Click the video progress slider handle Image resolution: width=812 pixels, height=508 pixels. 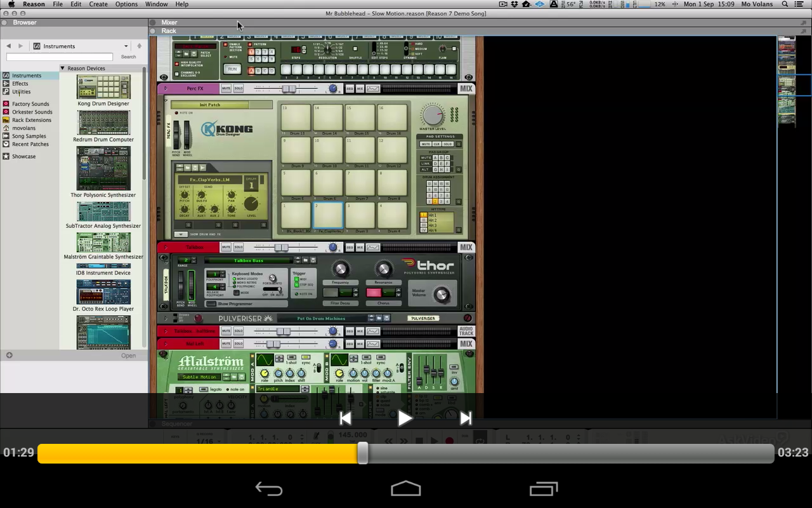(x=362, y=453)
